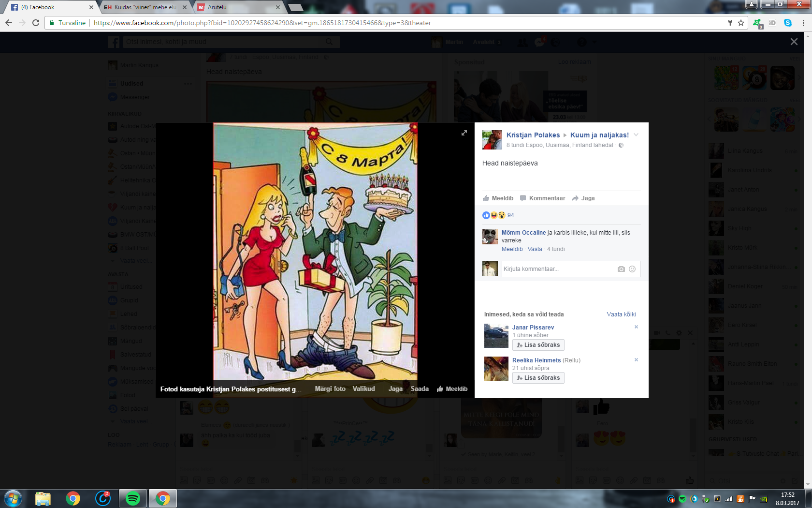Open the network signal tray icon

coord(729,499)
